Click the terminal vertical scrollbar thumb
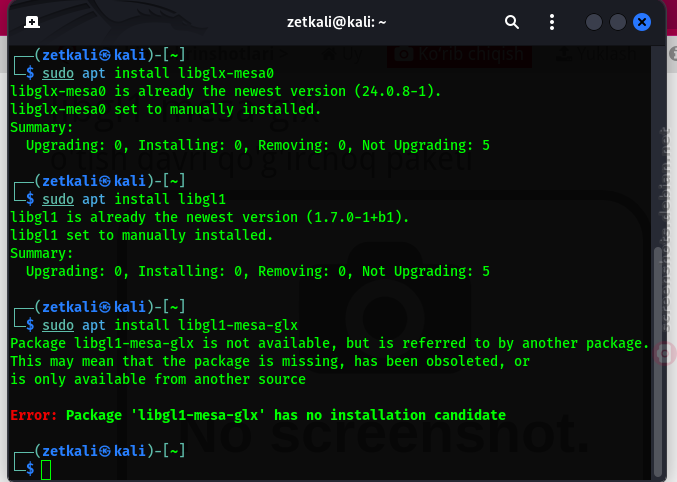Viewport: 677px width, 482px height. (658, 361)
